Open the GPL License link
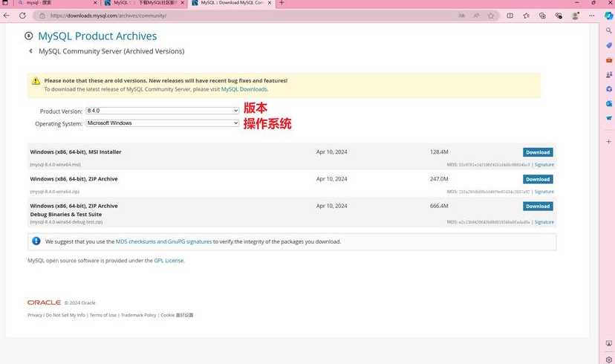 click(x=169, y=261)
